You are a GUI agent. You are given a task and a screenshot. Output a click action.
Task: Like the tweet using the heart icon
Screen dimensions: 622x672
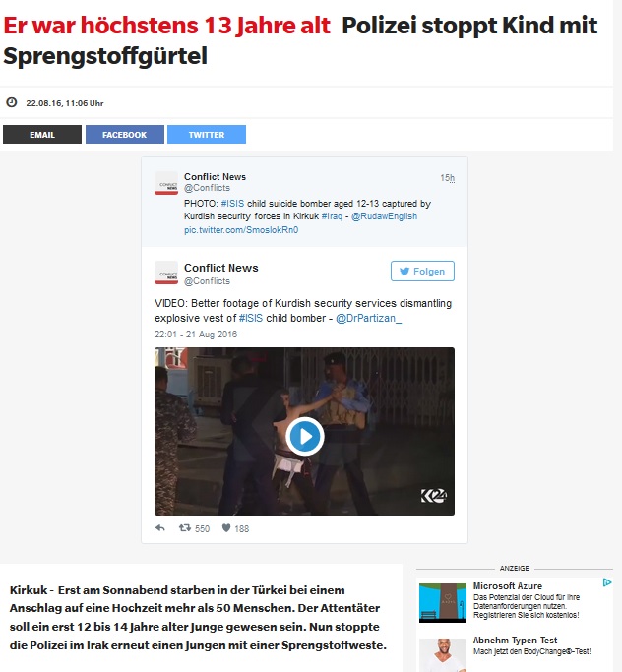click(226, 528)
